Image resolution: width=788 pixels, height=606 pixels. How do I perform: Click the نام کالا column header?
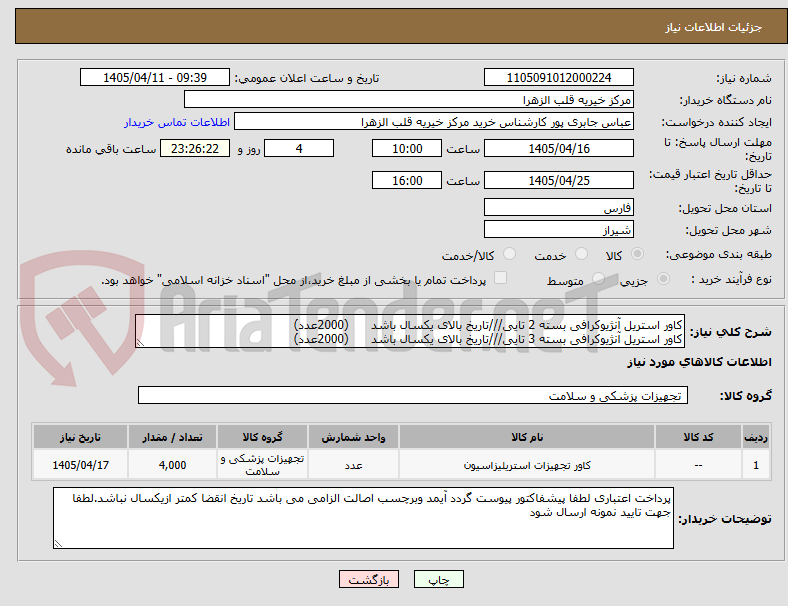tap(527, 437)
